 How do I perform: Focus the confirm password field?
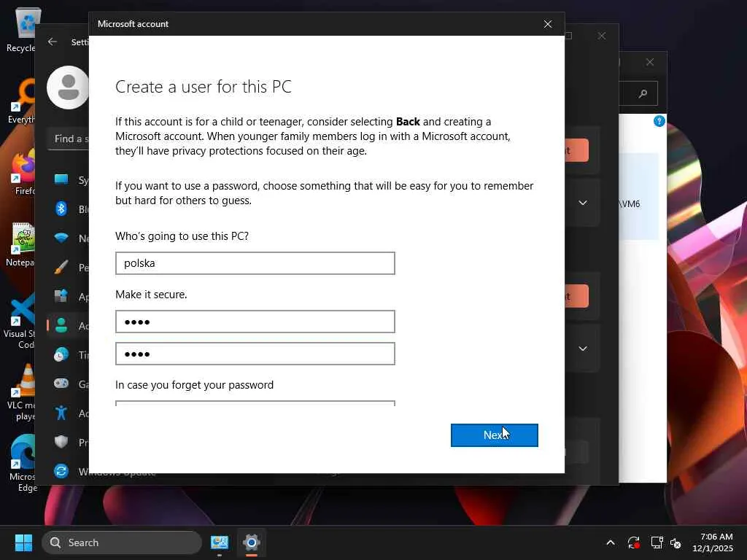(255, 354)
